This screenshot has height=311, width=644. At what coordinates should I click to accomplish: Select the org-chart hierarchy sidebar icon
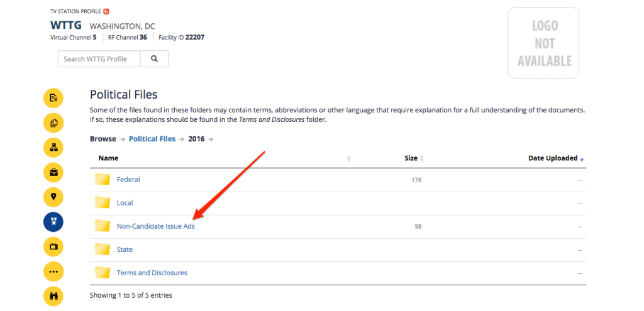53,147
